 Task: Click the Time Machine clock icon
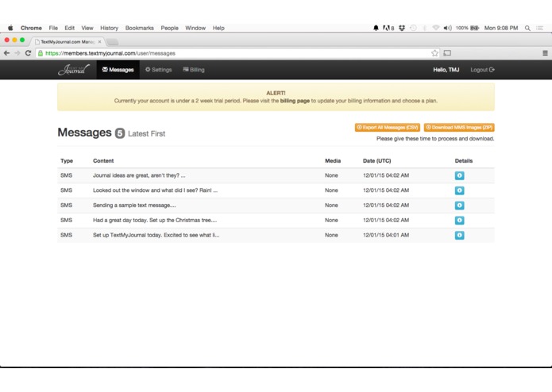pyautogui.click(x=413, y=28)
